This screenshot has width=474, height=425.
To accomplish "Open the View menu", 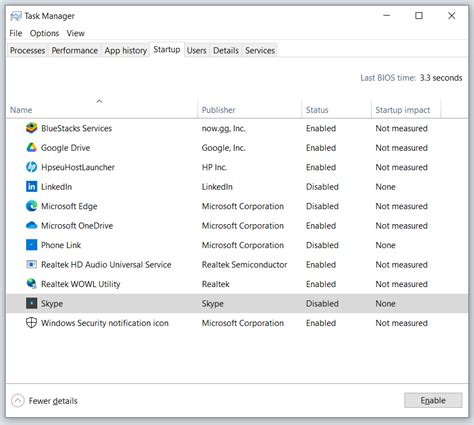I will [76, 33].
